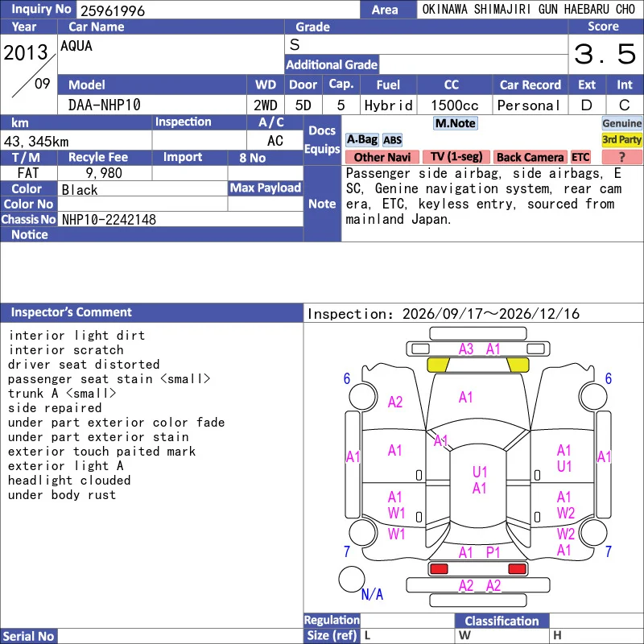This screenshot has height=644, width=644.
Task: Select the Back Camera equipment tag
Action: point(530,157)
